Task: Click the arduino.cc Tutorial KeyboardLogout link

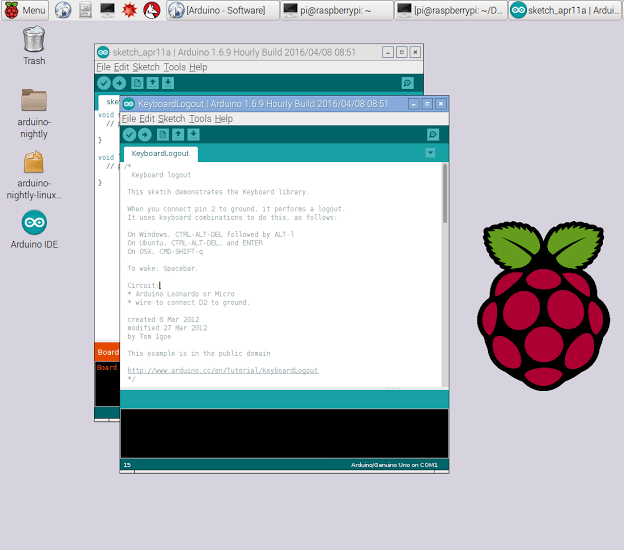Action: [x=222, y=370]
